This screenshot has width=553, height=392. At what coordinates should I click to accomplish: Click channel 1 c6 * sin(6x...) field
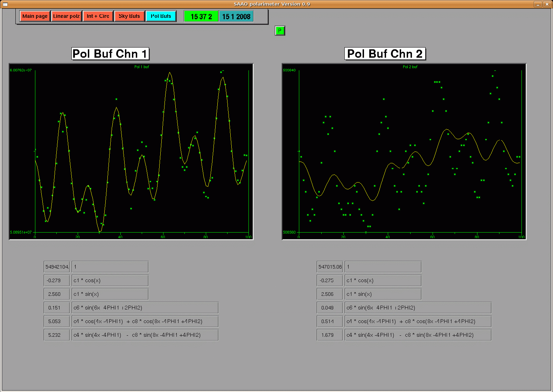tap(145, 308)
